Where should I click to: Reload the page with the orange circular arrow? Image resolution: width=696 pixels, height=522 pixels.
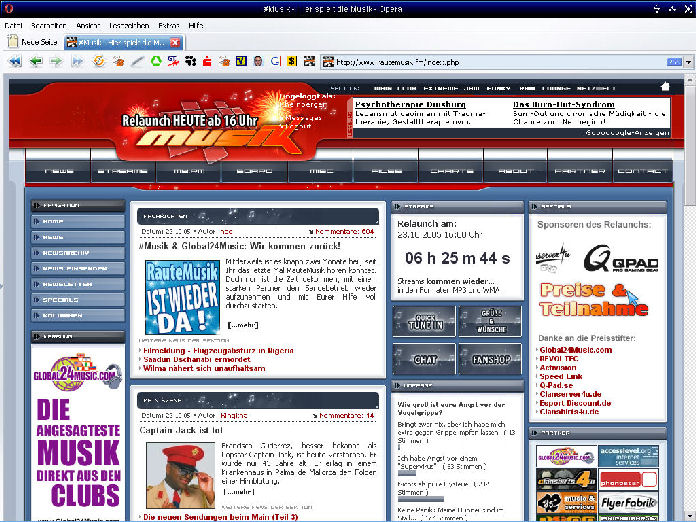pos(99,61)
